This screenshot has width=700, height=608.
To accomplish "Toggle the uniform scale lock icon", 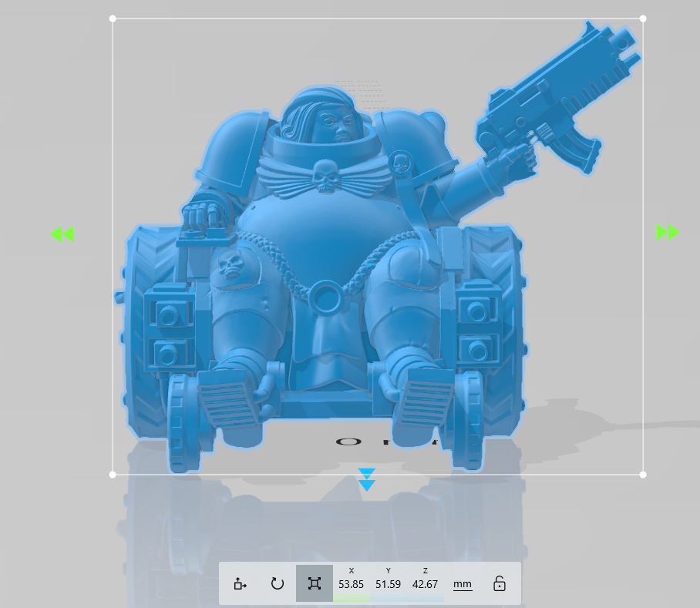I will point(500,584).
